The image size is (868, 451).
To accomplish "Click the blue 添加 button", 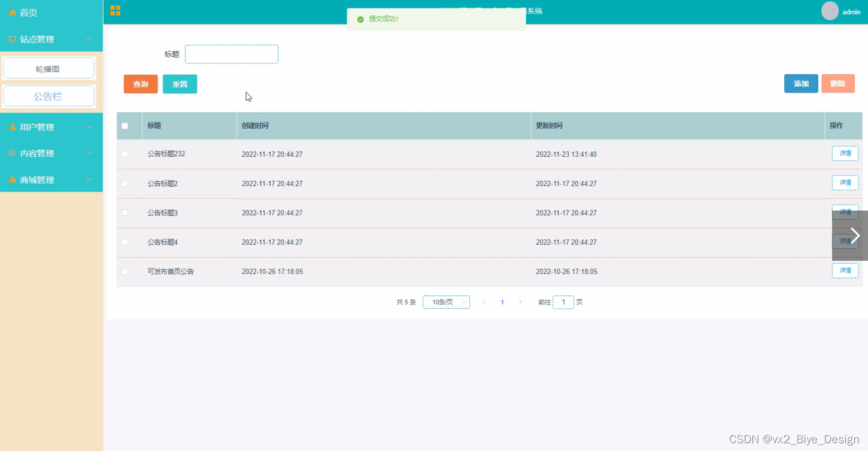I will tap(801, 84).
